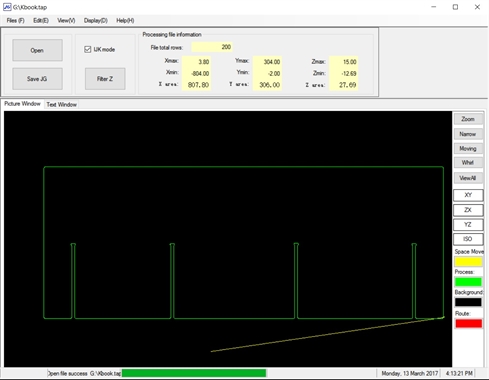This screenshot has width=489, height=380.
Task: Select the XY view button
Action: coord(468,195)
